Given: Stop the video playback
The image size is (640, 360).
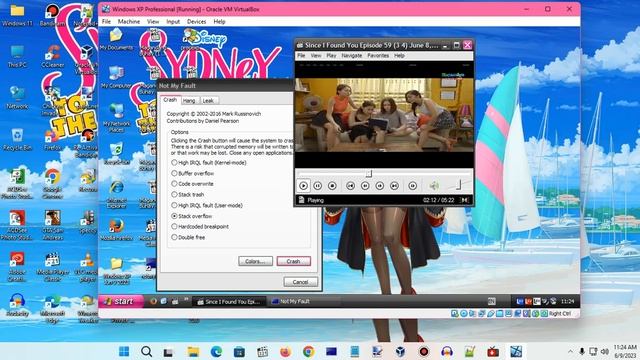Looking at the screenshot, I should [x=332, y=186].
